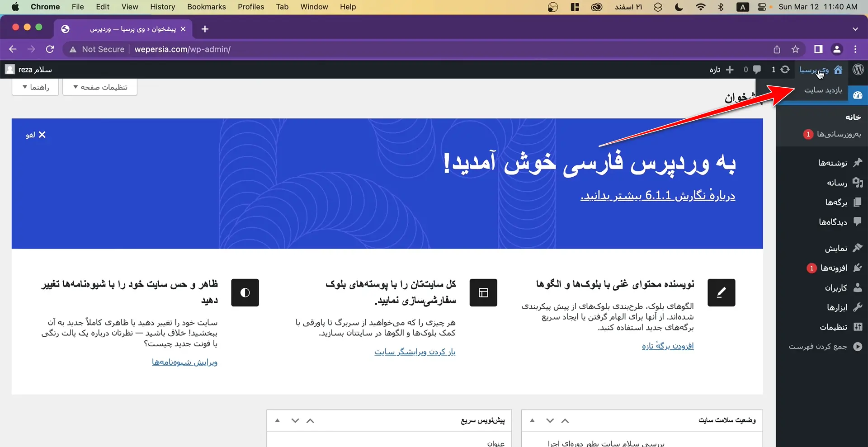Move وضعیت سلامت سایت widget down
Viewport: 868px width, 447px height.
[550, 421]
